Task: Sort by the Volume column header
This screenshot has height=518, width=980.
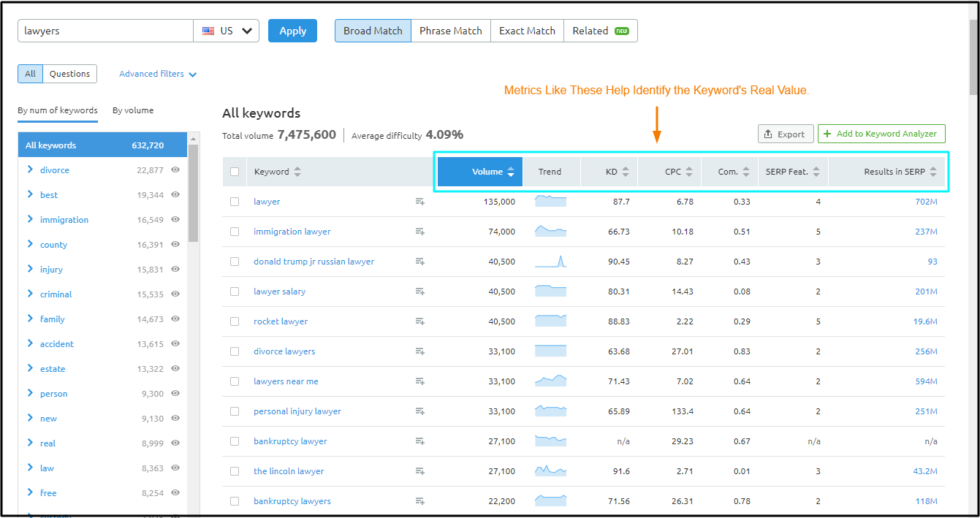Action: pyautogui.click(x=480, y=172)
